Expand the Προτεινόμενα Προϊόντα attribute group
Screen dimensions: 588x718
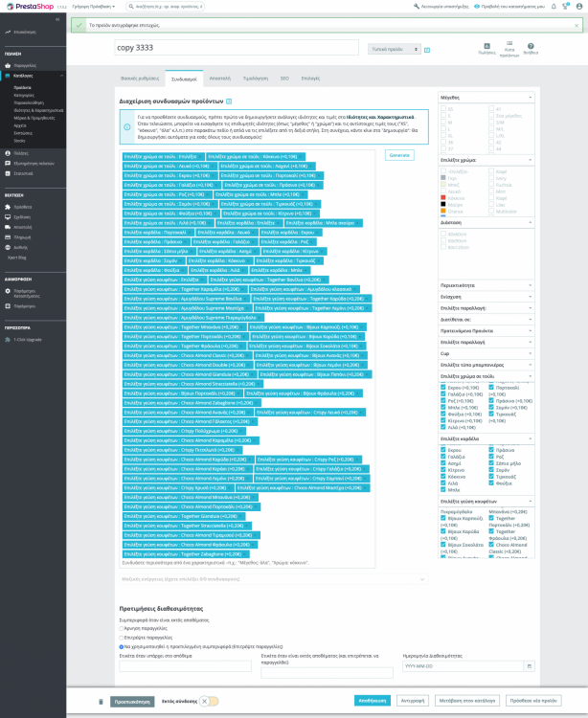coord(486,330)
